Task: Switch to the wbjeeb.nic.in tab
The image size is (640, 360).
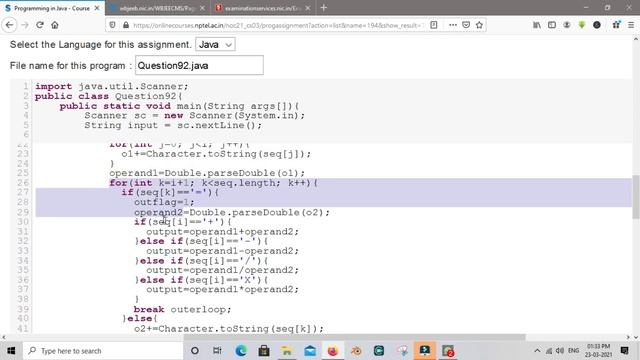Action: 158,8
